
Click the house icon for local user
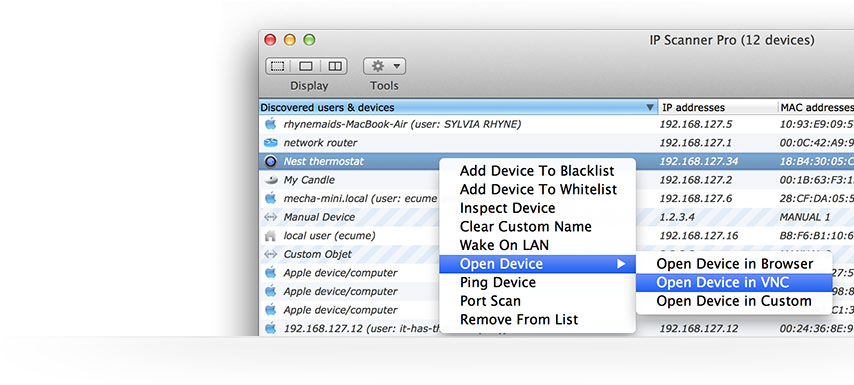(271, 236)
